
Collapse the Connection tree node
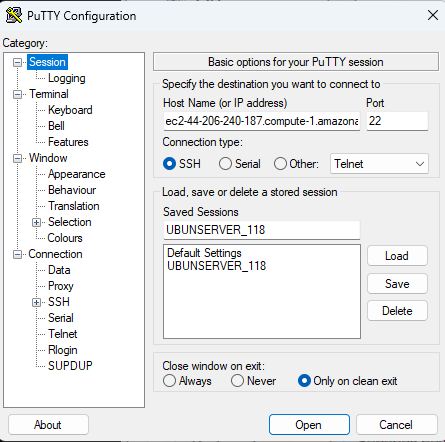point(17,254)
